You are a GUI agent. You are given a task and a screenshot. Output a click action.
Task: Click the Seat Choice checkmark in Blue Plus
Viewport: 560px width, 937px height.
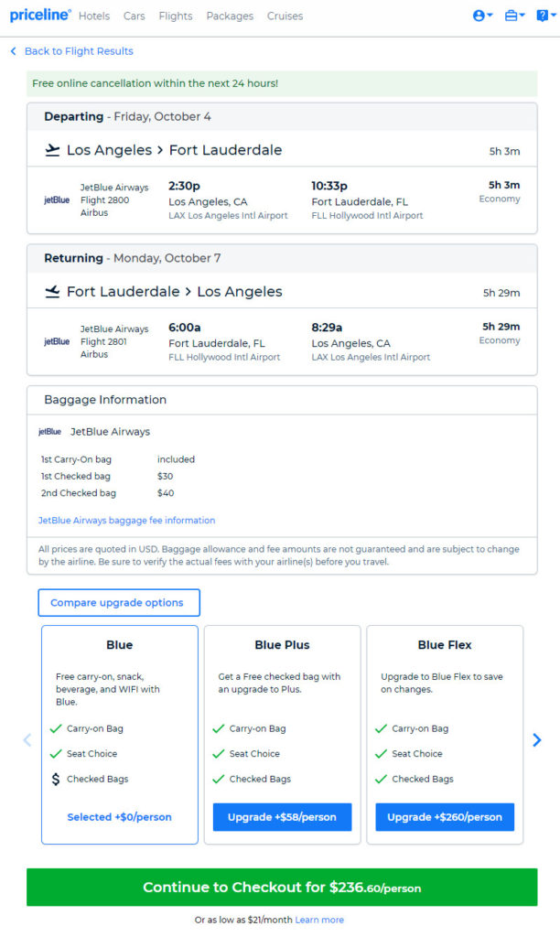(x=219, y=754)
